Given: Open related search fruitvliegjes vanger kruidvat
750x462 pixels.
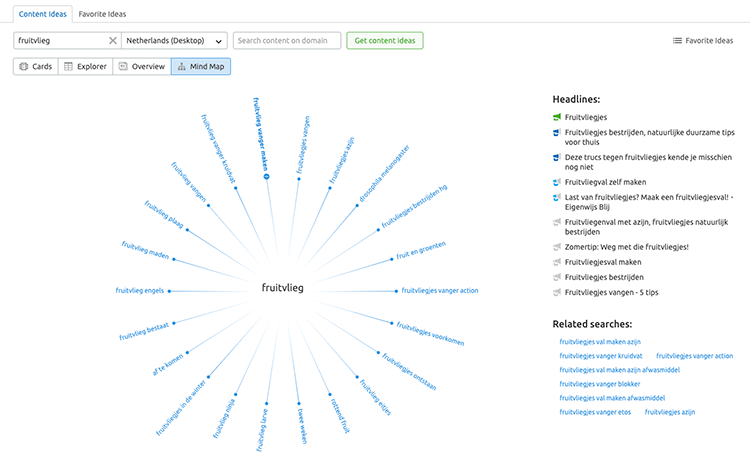Looking at the screenshot, I should (x=601, y=356).
